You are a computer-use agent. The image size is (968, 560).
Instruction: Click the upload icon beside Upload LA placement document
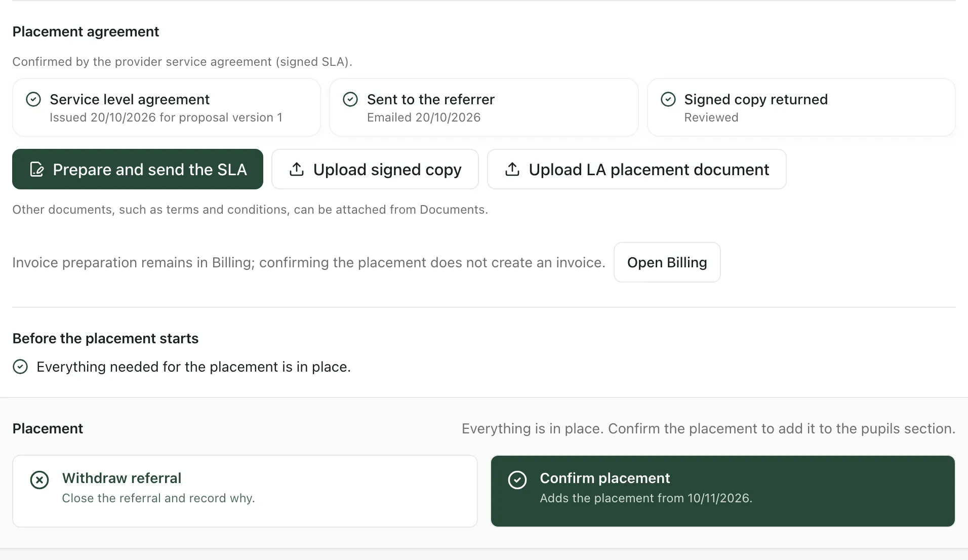point(512,169)
